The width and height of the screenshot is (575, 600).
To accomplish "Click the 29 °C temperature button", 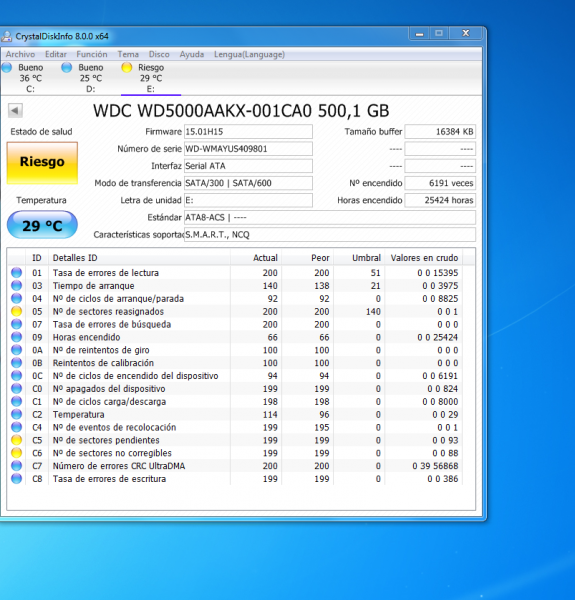I will pyautogui.click(x=42, y=225).
